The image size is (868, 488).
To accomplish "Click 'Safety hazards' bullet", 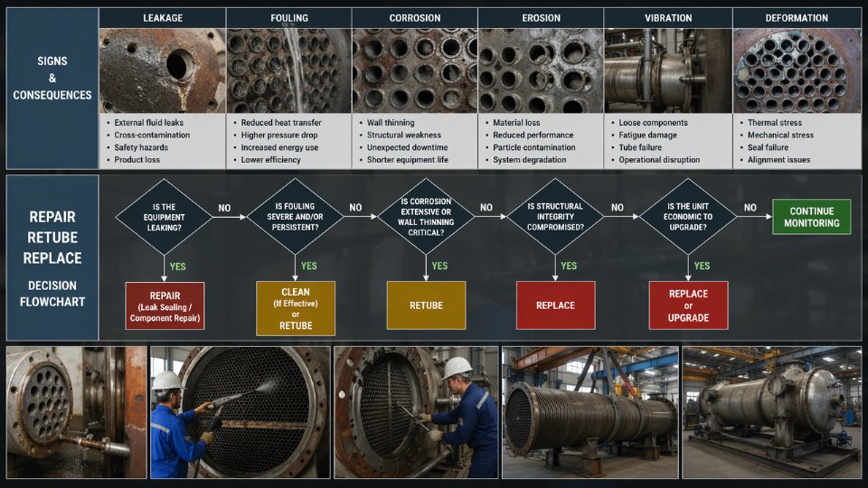I will [141, 147].
